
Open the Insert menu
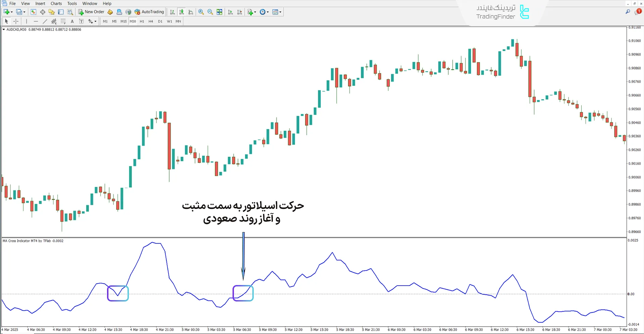pos(40,4)
